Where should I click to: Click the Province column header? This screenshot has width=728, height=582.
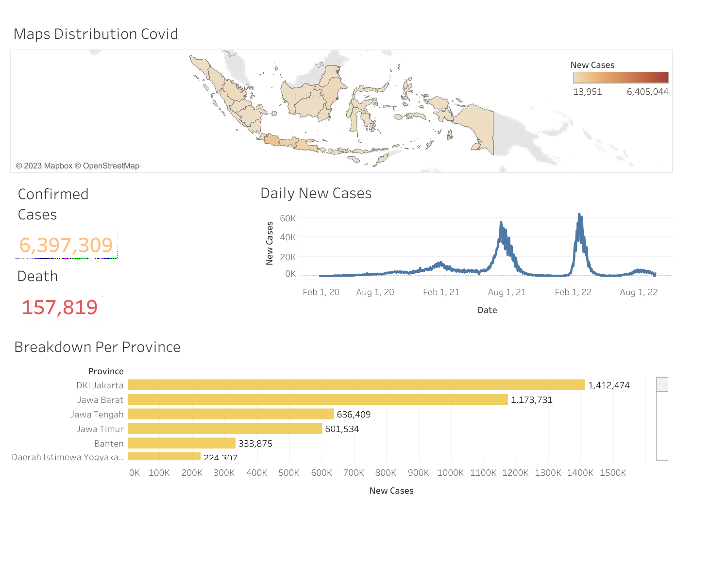(106, 371)
